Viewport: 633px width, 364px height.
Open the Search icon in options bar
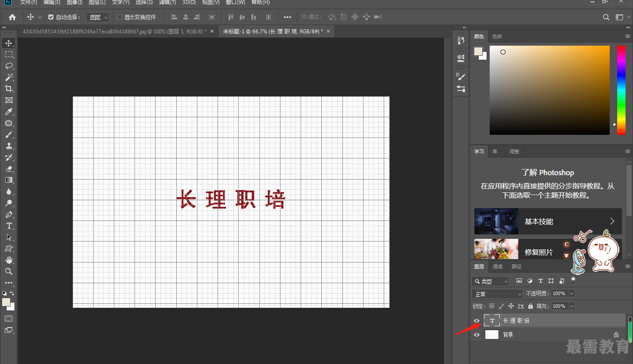(606, 17)
